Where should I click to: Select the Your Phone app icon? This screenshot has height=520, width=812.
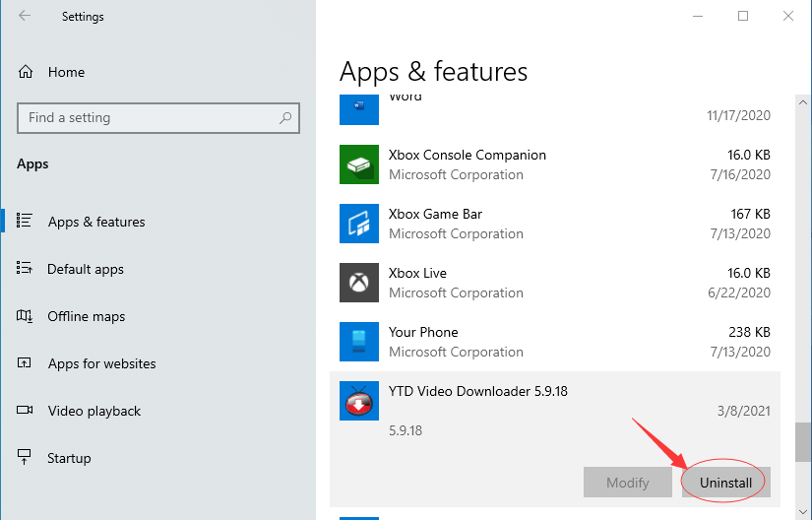coord(359,342)
